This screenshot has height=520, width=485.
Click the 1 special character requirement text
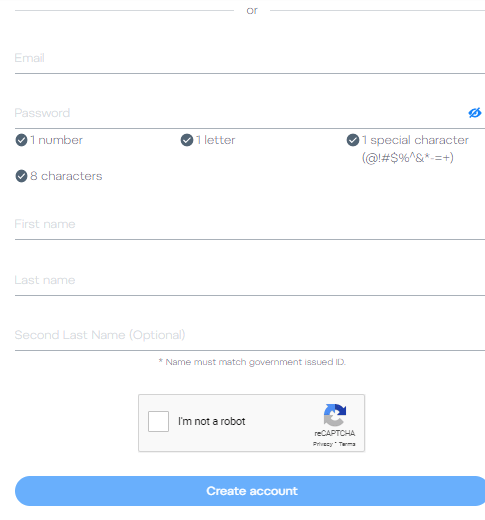pyautogui.click(x=415, y=149)
